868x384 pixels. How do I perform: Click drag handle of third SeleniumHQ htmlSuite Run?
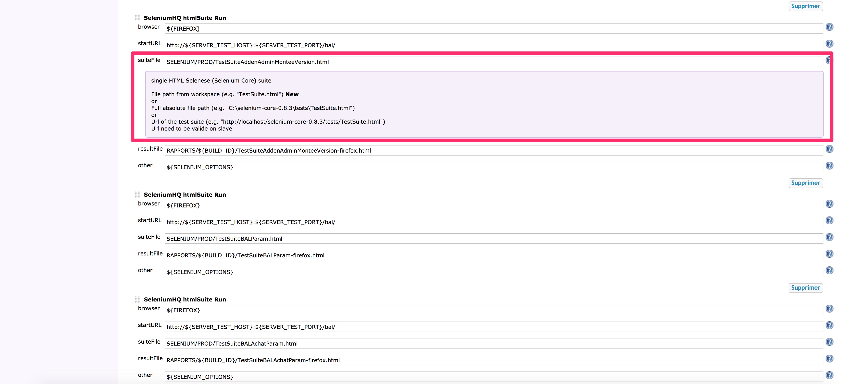137,300
